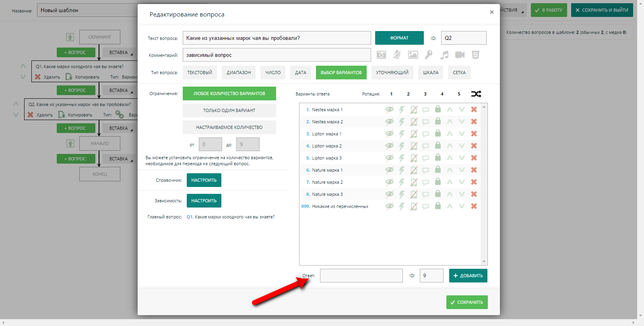Click the green 'СОХРАНИТЬ' button

tap(466, 302)
